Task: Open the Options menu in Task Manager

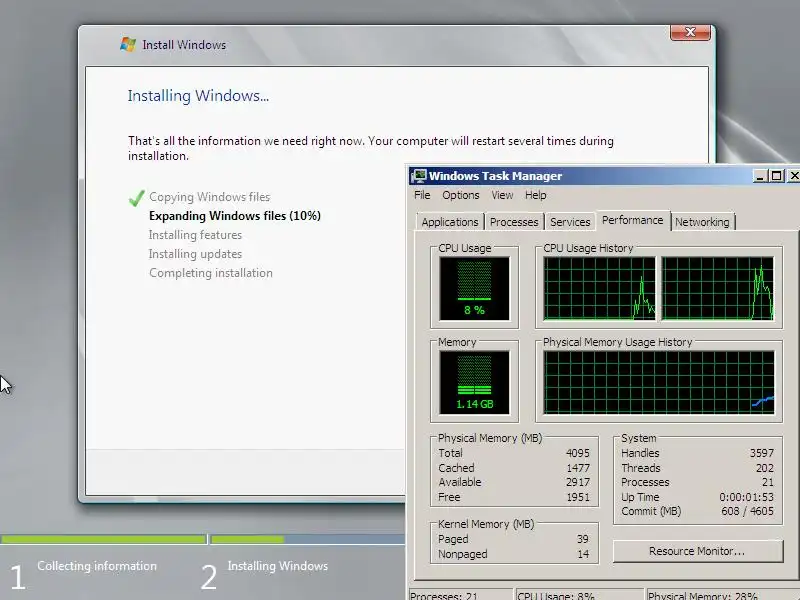Action: pos(461,195)
